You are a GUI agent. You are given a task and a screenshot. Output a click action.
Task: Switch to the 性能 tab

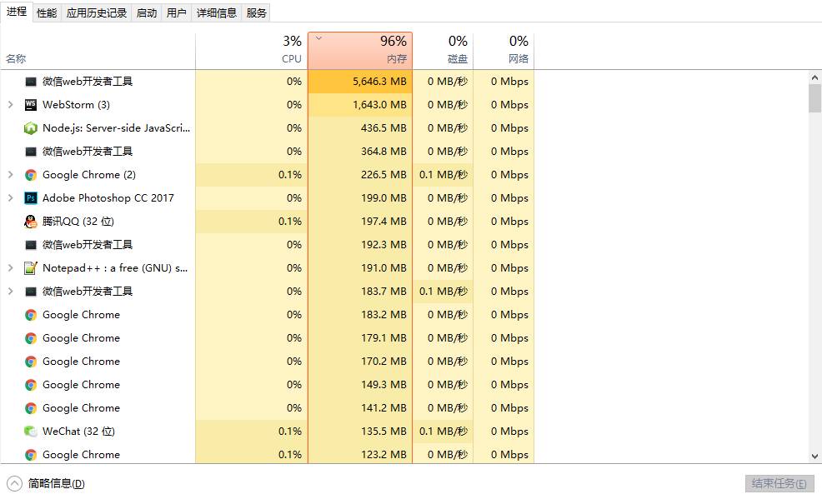pyautogui.click(x=47, y=12)
